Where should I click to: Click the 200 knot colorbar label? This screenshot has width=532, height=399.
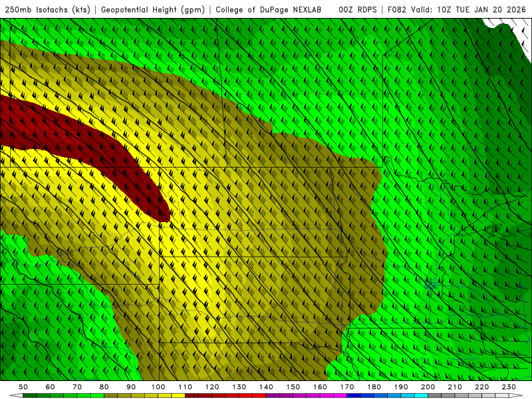click(428, 387)
